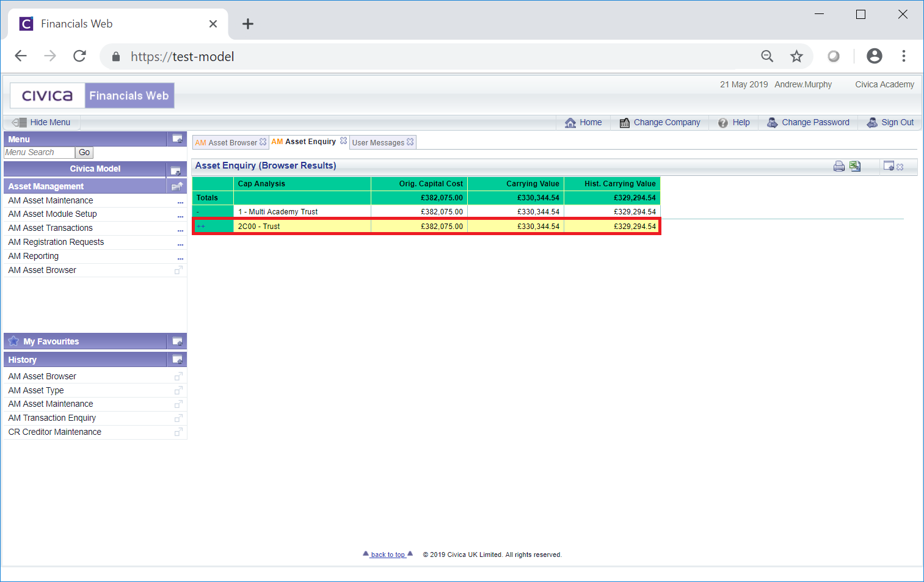Image resolution: width=924 pixels, height=582 pixels.
Task: Click the browser zoom magnifier icon
Action: pos(767,56)
